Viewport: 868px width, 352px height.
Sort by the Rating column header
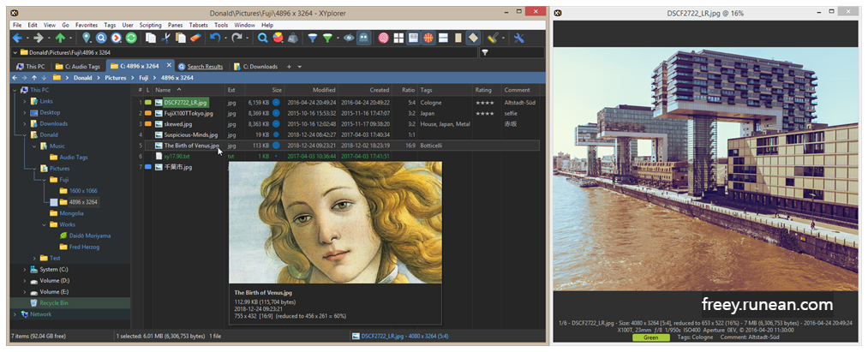click(487, 90)
